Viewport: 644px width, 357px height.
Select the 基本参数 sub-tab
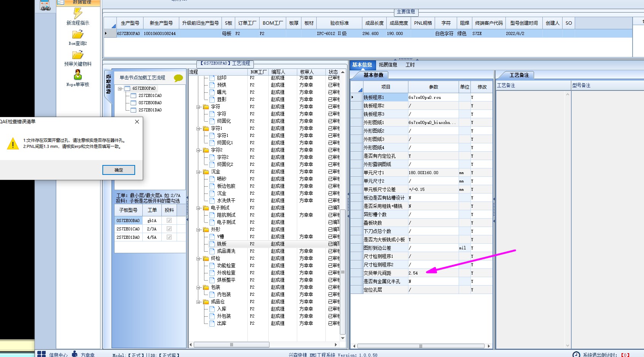click(373, 75)
